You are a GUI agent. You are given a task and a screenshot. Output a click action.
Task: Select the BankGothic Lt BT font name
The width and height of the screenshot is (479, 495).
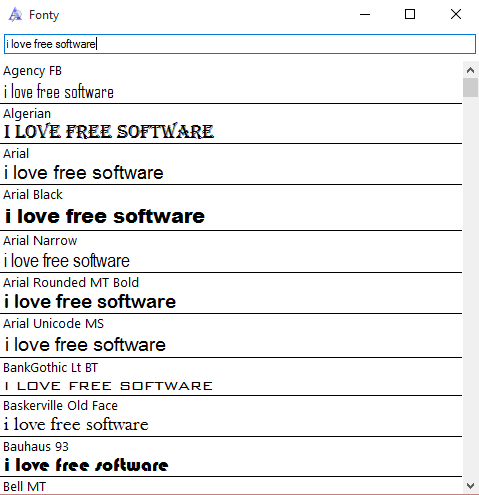pos(50,368)
